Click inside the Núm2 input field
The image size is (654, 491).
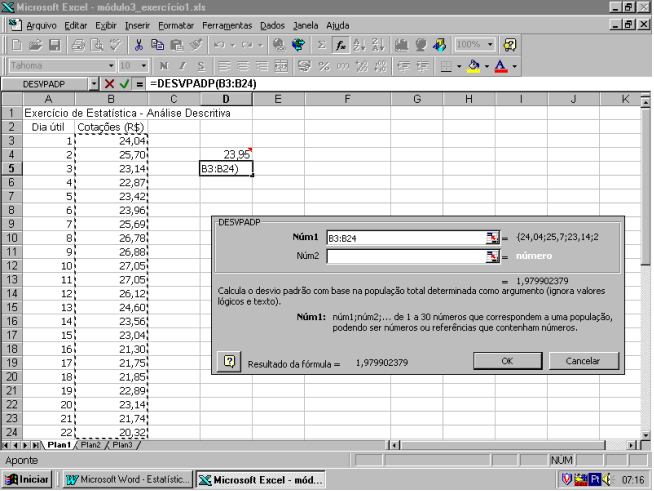pyautogui.click(x=405, y=257)
